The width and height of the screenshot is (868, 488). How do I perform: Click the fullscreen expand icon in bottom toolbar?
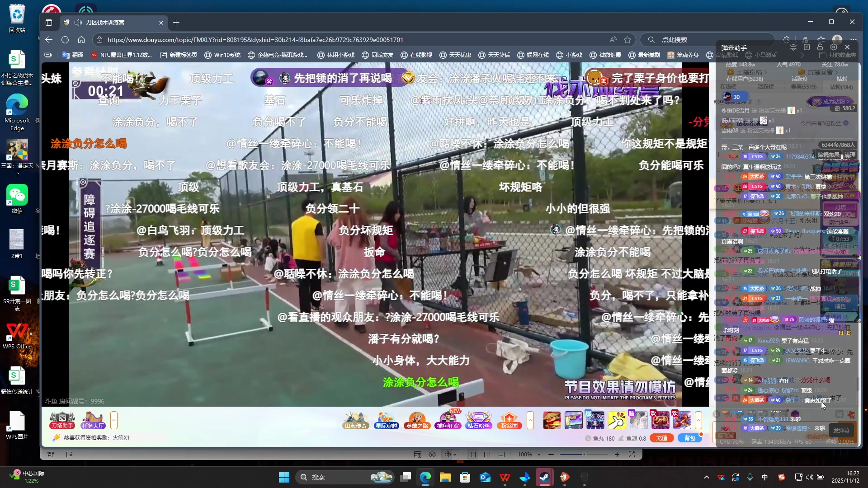632,455
